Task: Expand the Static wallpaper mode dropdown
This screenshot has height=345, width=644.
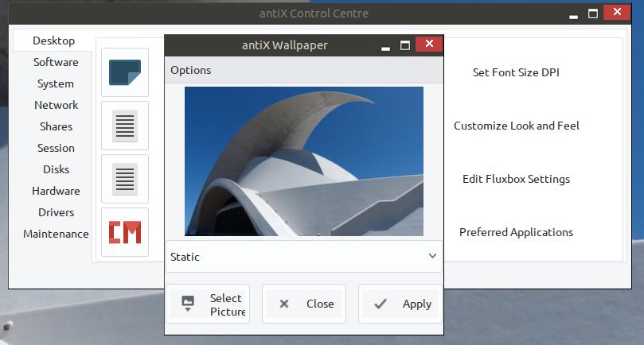Action: [304, 257]
